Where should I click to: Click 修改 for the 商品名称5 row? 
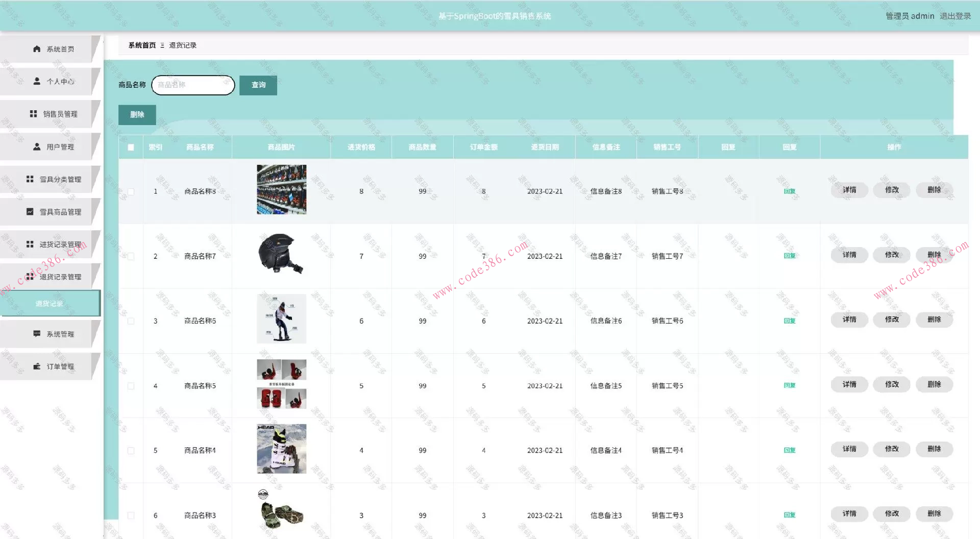(x=892, y=384)
